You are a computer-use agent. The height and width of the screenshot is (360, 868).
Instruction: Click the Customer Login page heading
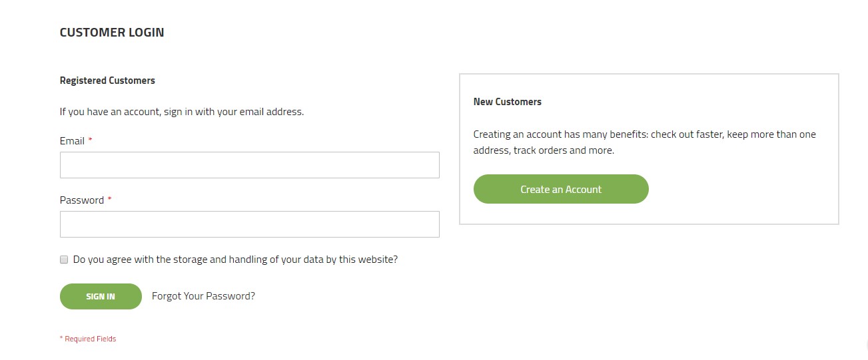(x=112, y=32)
